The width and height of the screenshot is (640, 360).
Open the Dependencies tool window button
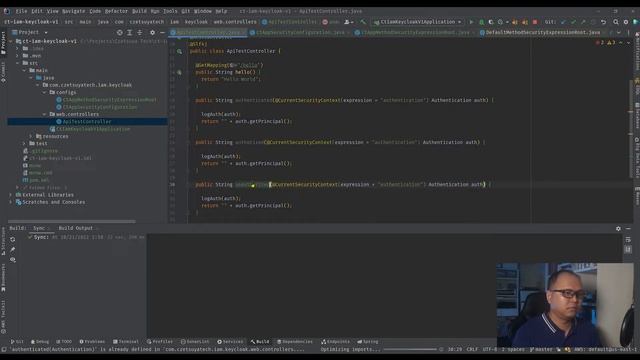[295, 342]
